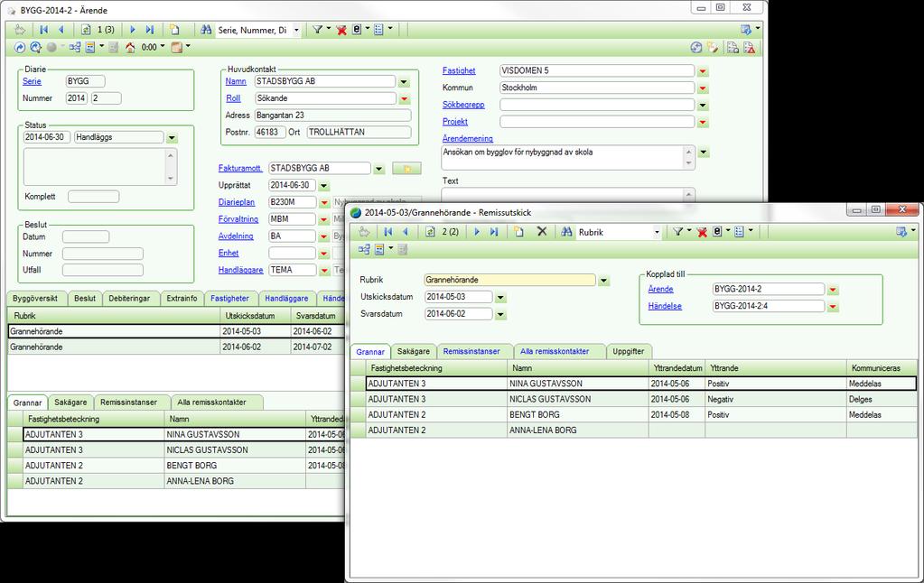Click filter funnel icon in Remissutskick window
Screen dimensions: 924x583
[678, 232]
